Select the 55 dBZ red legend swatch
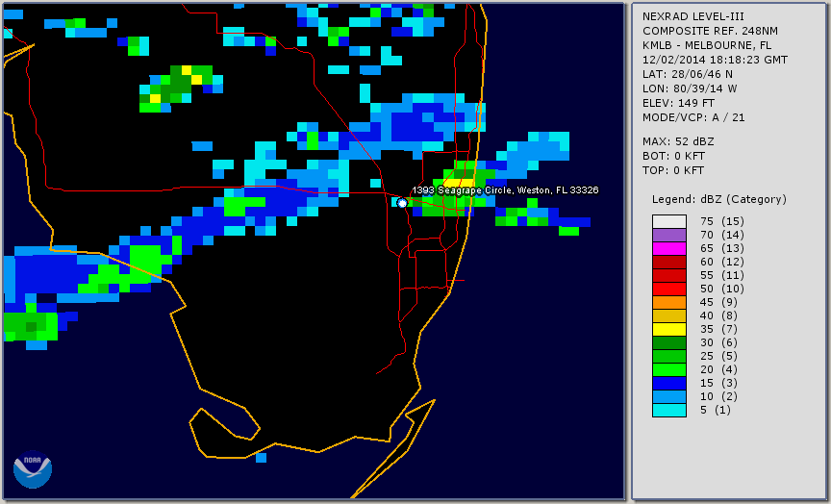 tap(668, 275)
